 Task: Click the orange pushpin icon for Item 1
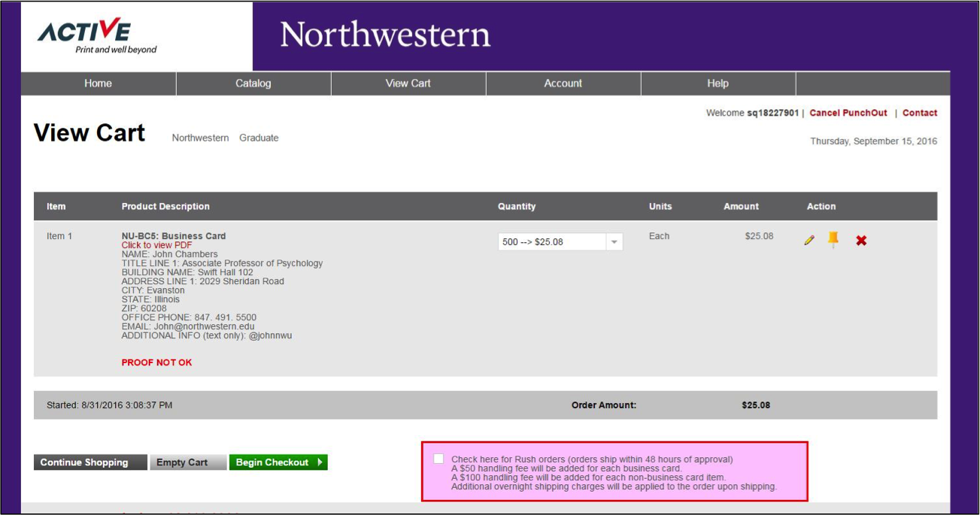click(833, 240)
